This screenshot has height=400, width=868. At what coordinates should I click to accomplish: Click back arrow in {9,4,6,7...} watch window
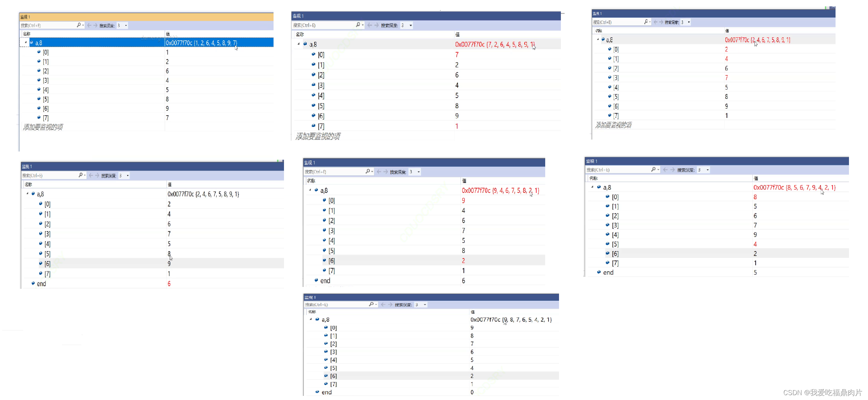pos(379,172)
